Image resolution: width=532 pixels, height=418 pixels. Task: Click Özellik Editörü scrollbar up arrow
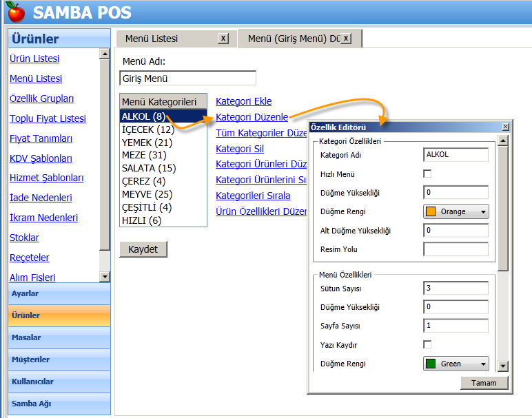click(x=503, y=140)
